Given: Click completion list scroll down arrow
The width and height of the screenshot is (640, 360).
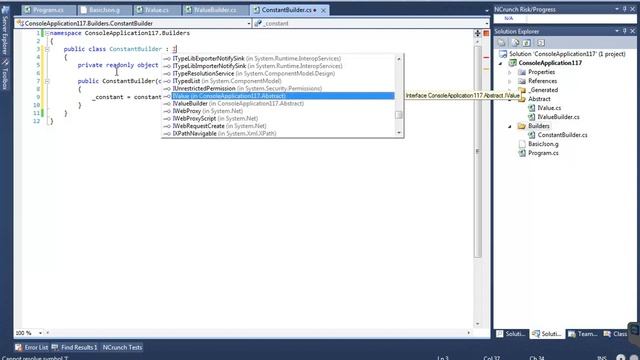Looking at the screenshot, I should (399, 132).
